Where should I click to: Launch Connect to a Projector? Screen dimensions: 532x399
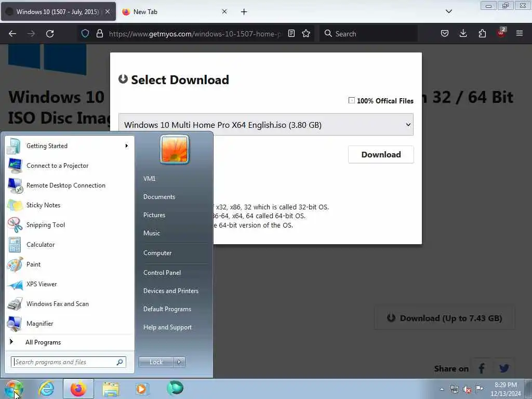point(70,166)
